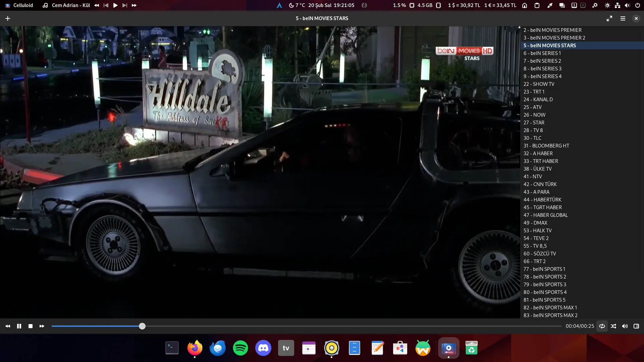
Task: Open the home indicator in top bar
Action: click(x=525, y=5)
